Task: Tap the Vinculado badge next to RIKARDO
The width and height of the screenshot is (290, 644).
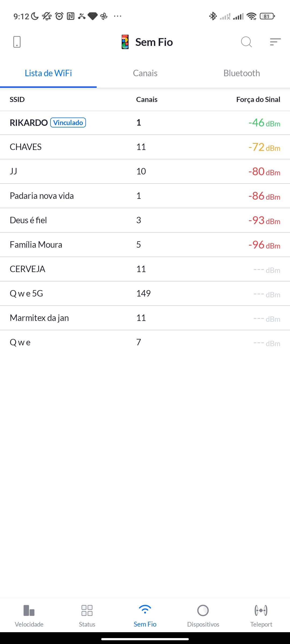Action: [x=68, y=123]
